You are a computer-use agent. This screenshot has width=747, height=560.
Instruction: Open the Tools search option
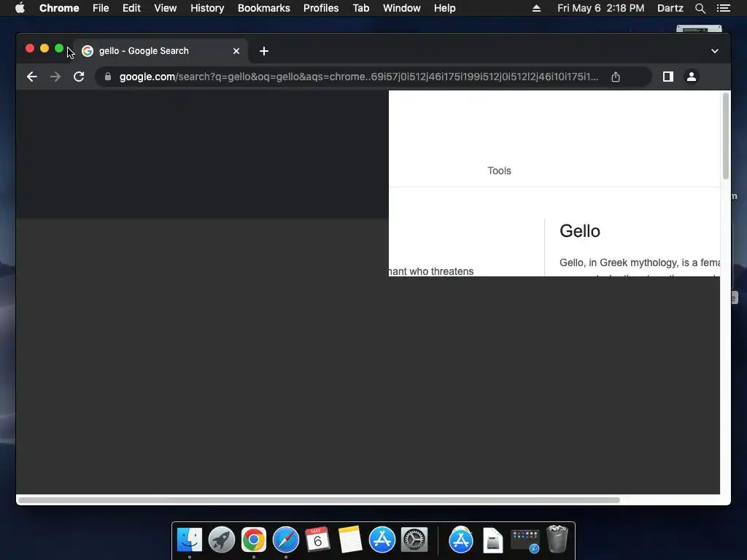click(499, 171)
